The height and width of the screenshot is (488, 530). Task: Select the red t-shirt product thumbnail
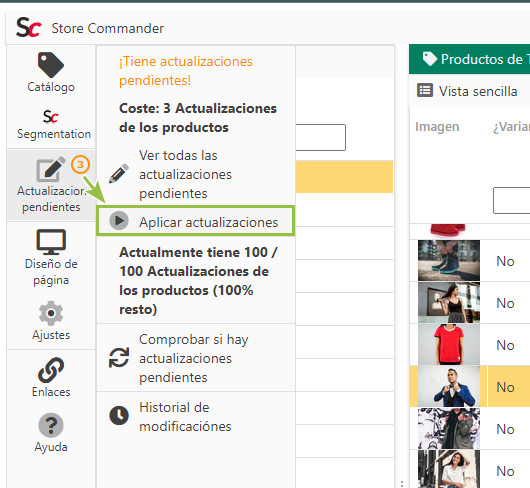(x=449, y=345)
